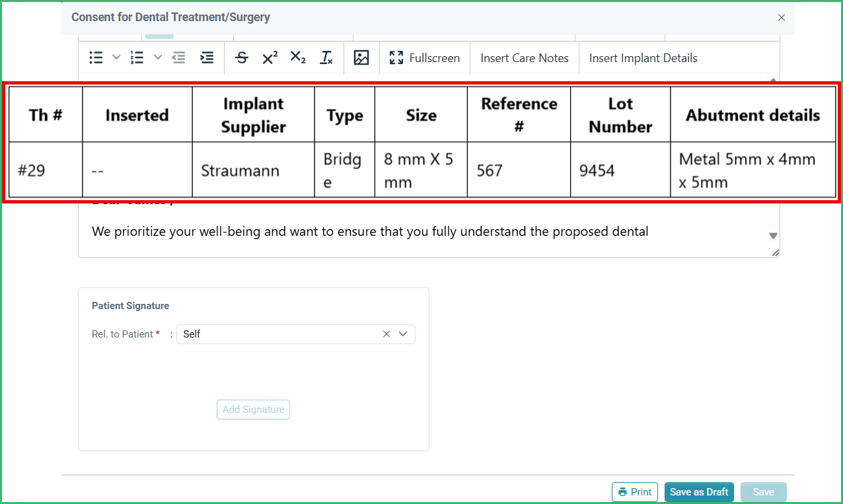Clear the Self relation selection
The height and width of the screenshot is (504, 843).
pos(386,334)
